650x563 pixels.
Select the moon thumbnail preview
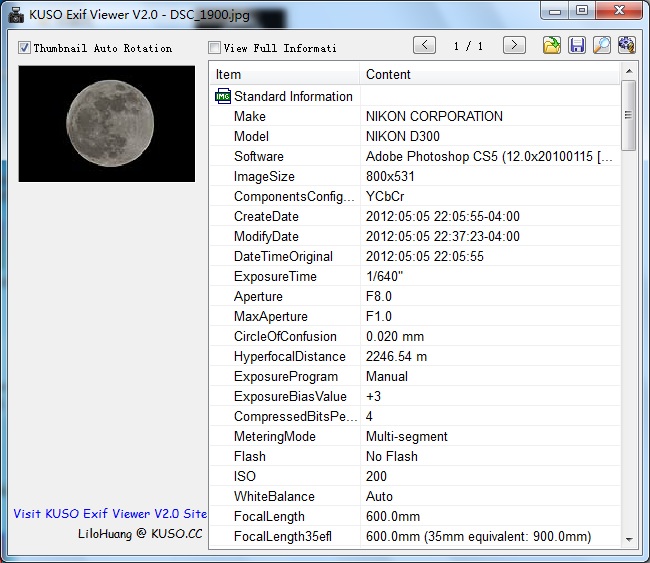[107, 124]
